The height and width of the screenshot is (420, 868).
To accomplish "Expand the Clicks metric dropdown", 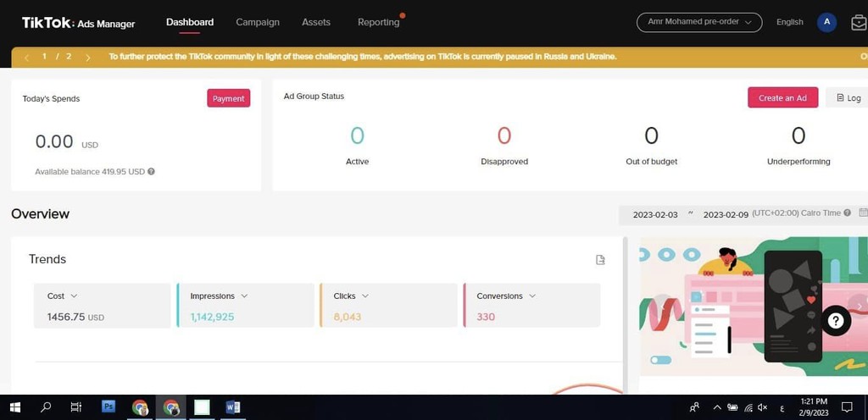I will (x=364, y=296).
